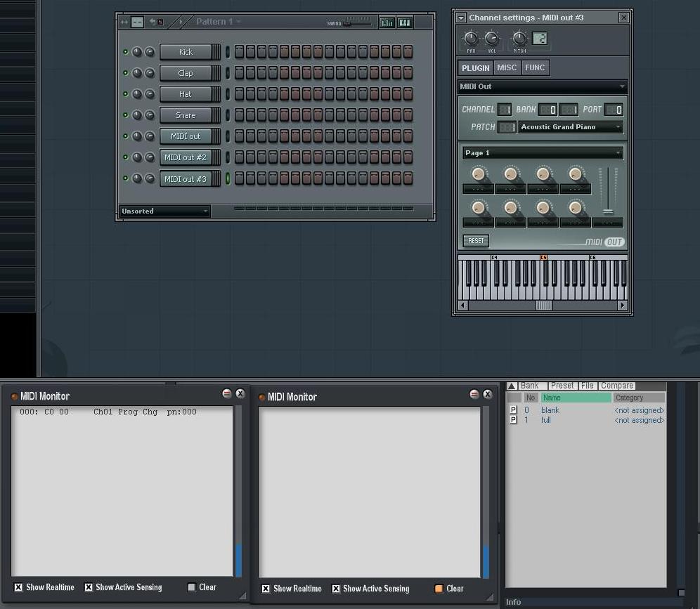Toggle Show Realtime in left MIDI Monitor
Viewport: 700px width, 609px height.
(18, 587)
